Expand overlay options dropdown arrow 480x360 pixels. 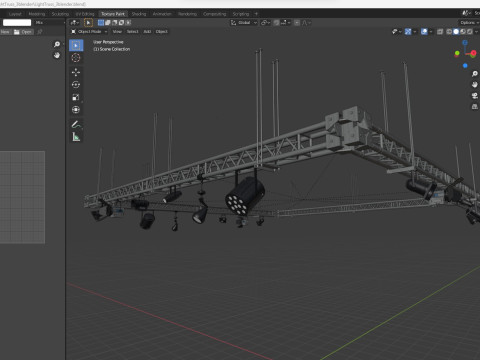[x=430, y=32]
